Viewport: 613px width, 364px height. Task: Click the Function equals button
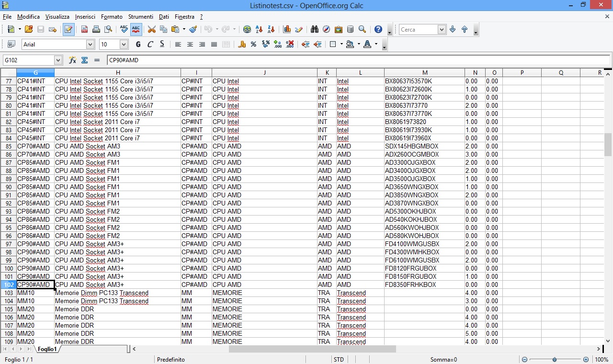(x=97, y=60)
